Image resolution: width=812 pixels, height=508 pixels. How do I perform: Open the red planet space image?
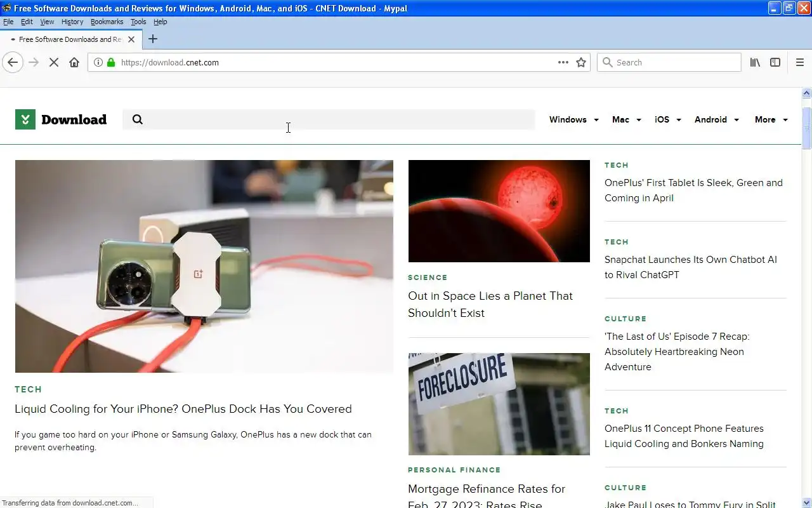coord(499,211)
